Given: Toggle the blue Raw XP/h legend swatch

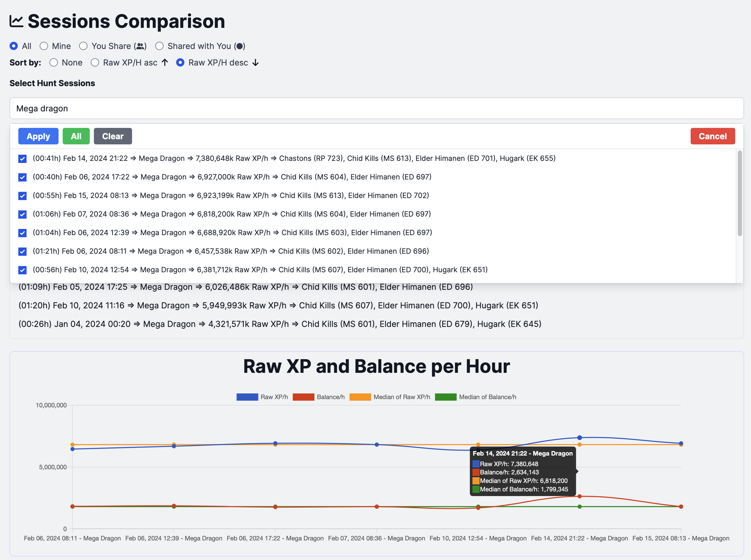Looking at the screenshot, I should coord(247,397).
